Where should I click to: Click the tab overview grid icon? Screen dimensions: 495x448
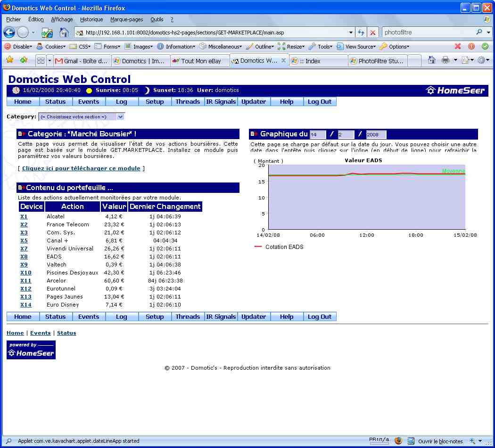coord(41,61)
